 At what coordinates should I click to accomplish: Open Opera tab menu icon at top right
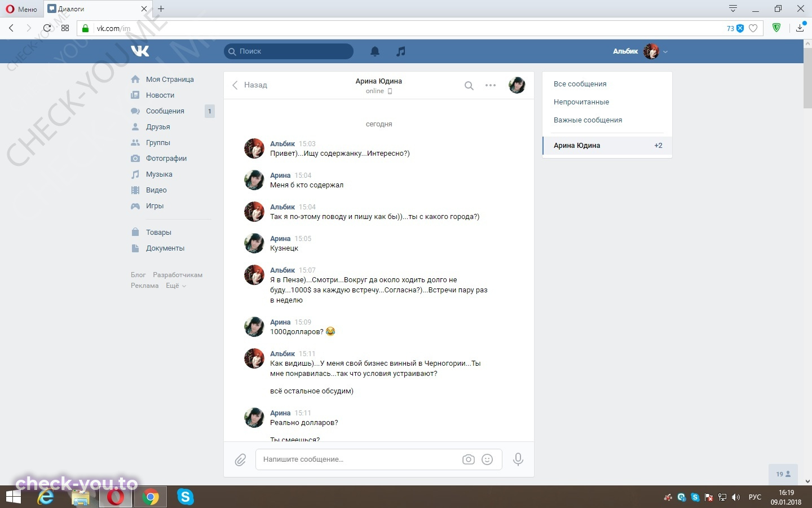733,8
